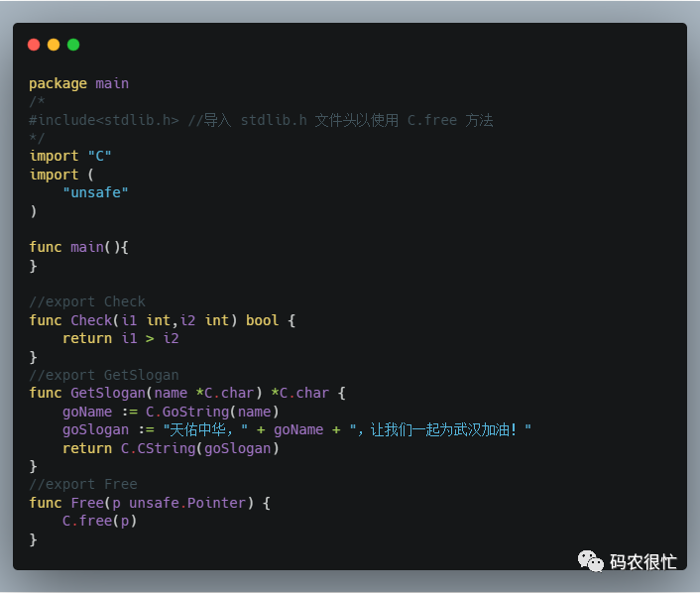The height and width of the screenshot is (593, 700).
Task: Click the C.free(p) call
Action: tap(99, 522)
